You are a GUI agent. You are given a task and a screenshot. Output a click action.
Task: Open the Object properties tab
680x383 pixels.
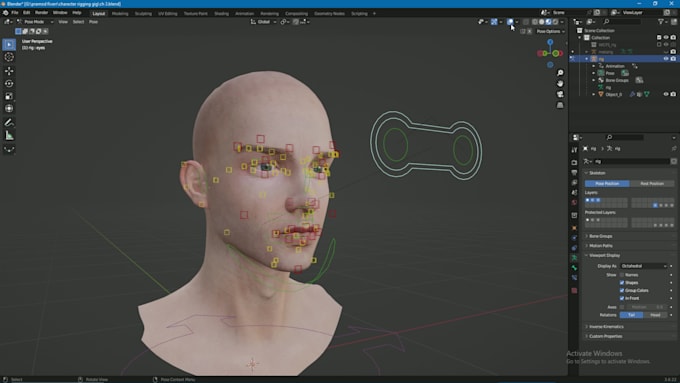tap(574, 228)
